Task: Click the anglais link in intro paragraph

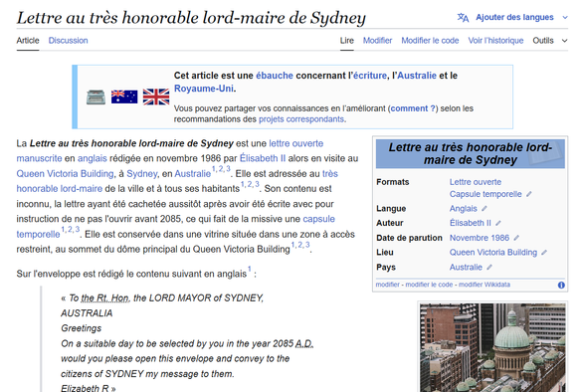Action: 93,158
